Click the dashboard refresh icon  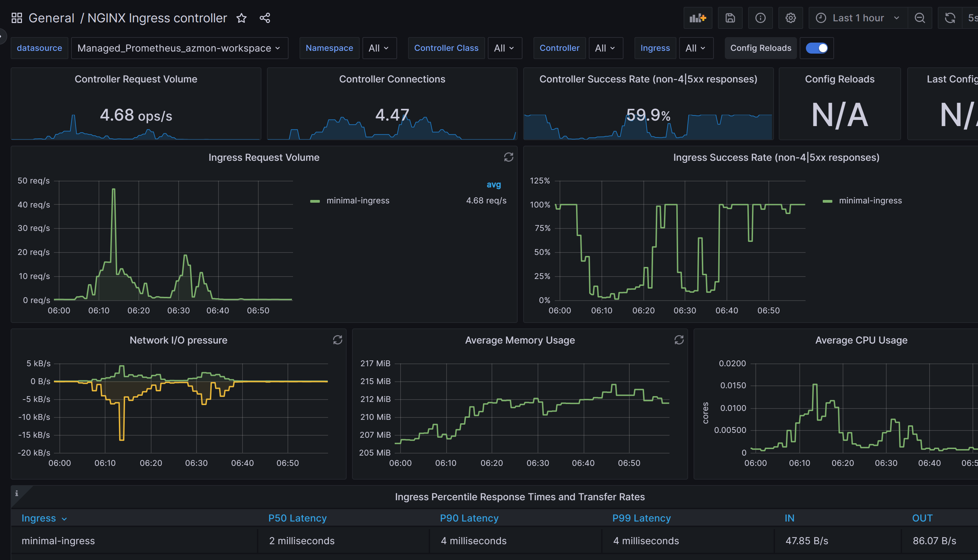click(x=950, y=18)
